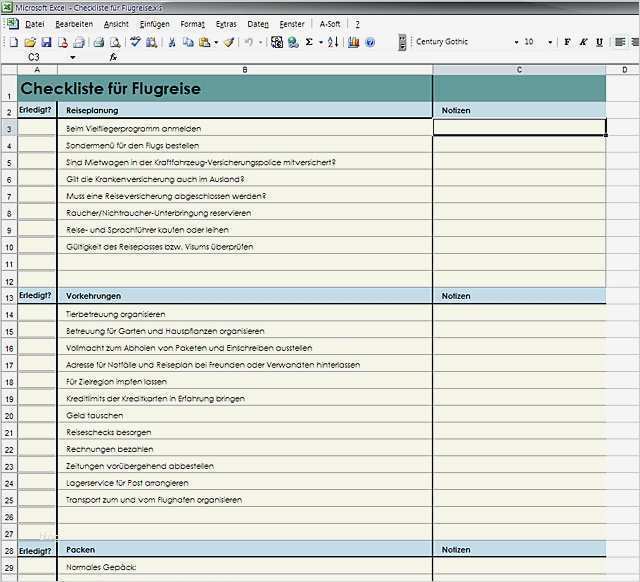This screenshot has height=582, width=640.
Task: Open the Daten menu
Action: click(x=258, y=24)
